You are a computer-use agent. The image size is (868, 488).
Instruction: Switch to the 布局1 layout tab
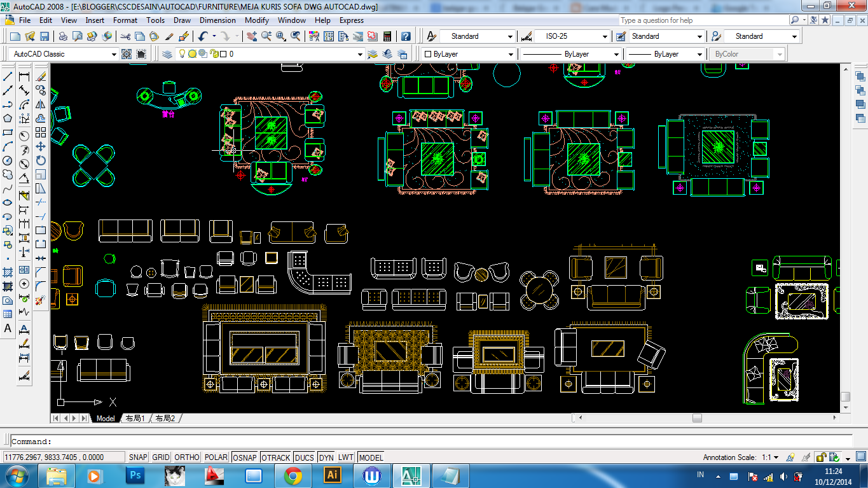135,419
